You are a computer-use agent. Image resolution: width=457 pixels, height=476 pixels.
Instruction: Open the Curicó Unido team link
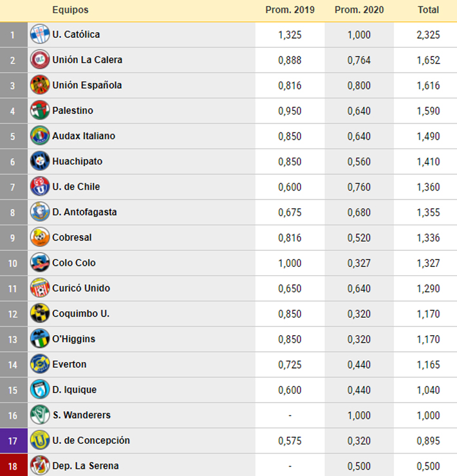[81, 289]
